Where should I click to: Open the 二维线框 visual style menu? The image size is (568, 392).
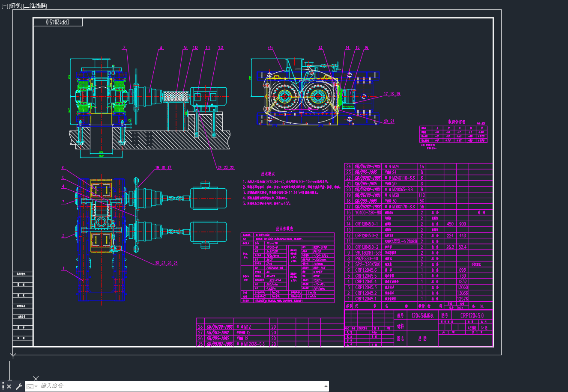point(35,6)
